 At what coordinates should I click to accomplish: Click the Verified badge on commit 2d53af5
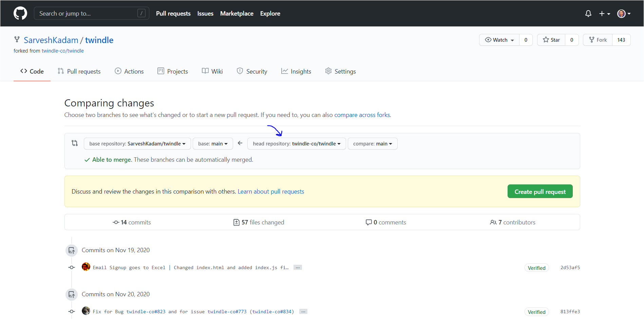point(537,268)
